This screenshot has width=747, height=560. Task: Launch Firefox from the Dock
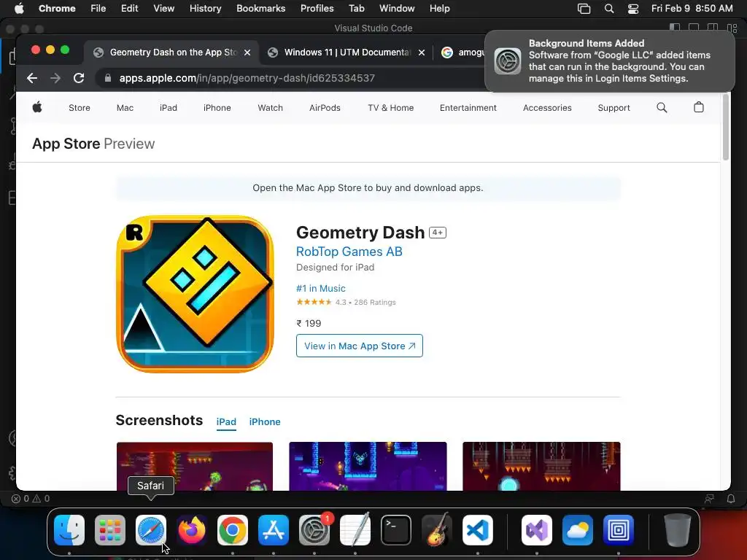[x=192, y=530]
